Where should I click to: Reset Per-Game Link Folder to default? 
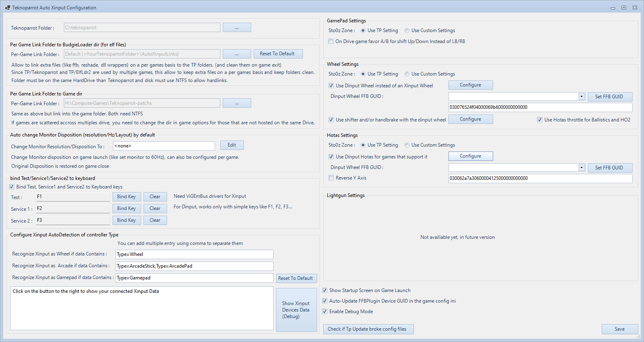coord(278,54)
